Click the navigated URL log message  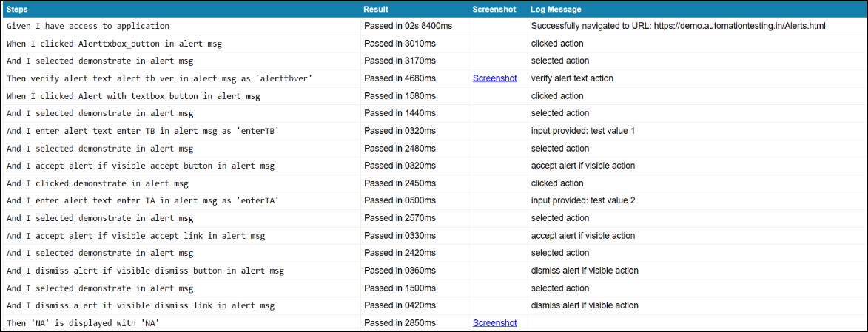click(678, 26)
